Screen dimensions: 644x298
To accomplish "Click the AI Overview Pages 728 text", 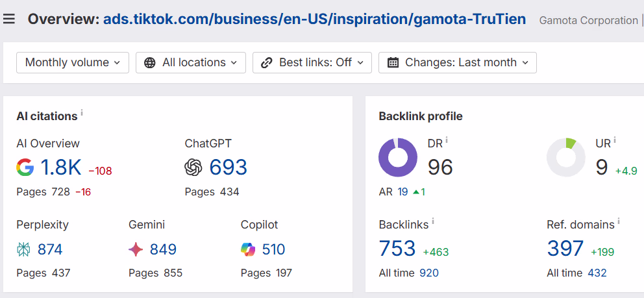I will [x=43, y=192].
